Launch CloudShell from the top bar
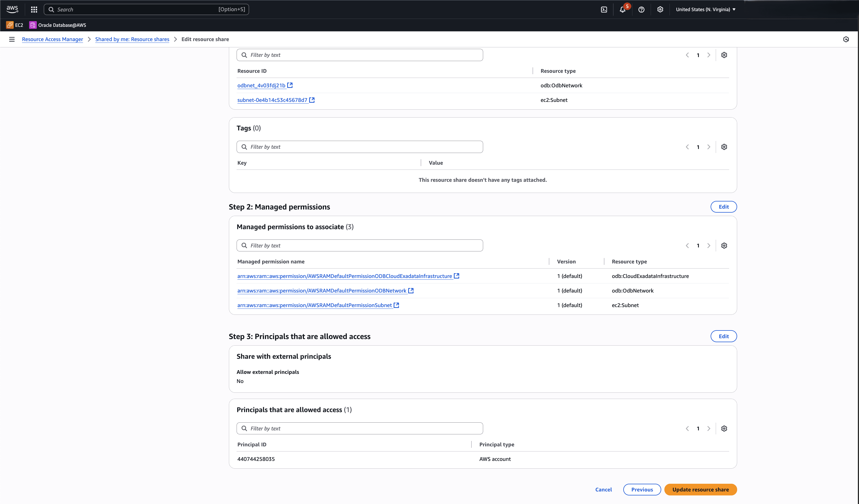Image resolution: width=859 pixels, height=504 pixels. click(x=604, y=9)
